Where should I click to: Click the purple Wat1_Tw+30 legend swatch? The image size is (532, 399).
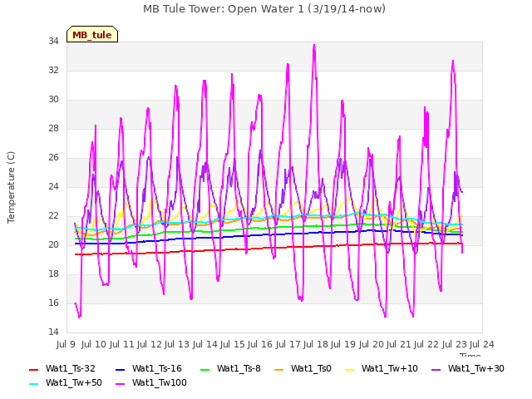(436, 369)
